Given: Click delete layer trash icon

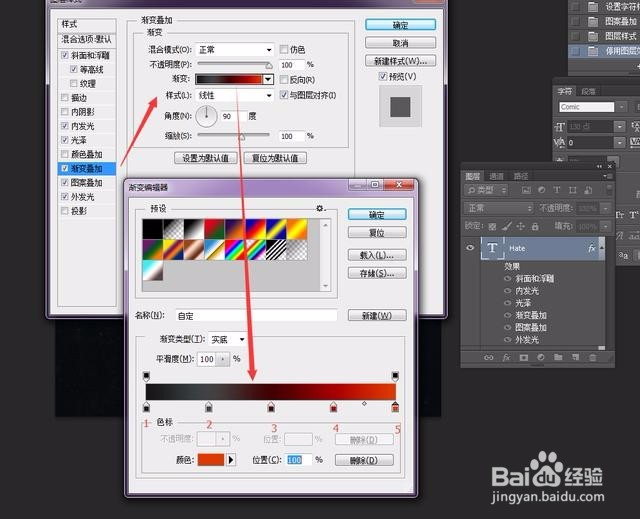Looking at the screenshot, I should (593, 357).
